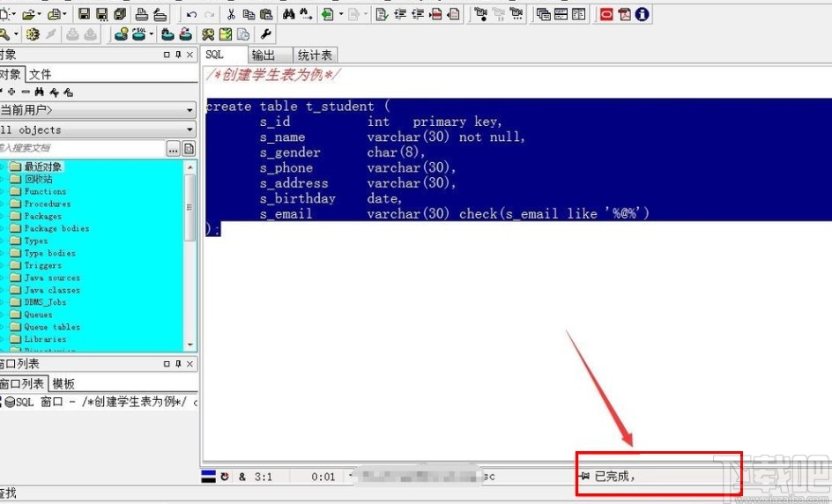Click the blue info About icon
The height and width of the screenshot is (504, 832).
click(642, 14)
